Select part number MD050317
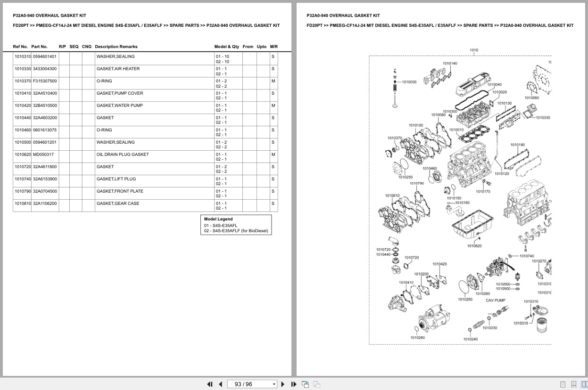This screenshot has width=588, height=390. point(43,154)
